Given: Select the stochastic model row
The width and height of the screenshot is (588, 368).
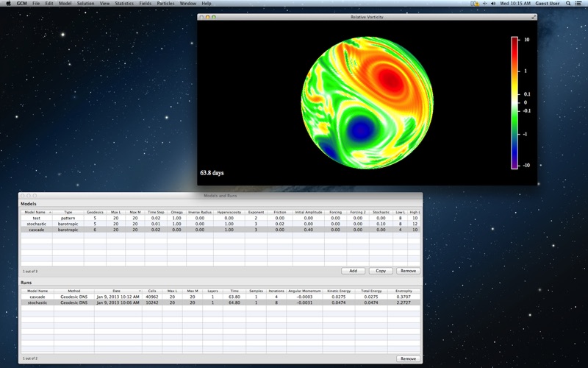Looking at the screenshot, I should pyautogui.click(x=220, y=224).
